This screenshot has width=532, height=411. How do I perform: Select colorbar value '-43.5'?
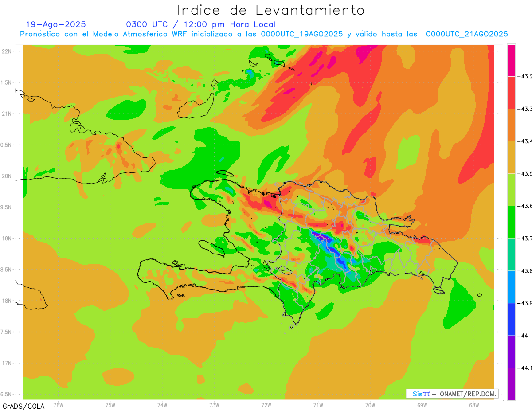pos(524,174)
